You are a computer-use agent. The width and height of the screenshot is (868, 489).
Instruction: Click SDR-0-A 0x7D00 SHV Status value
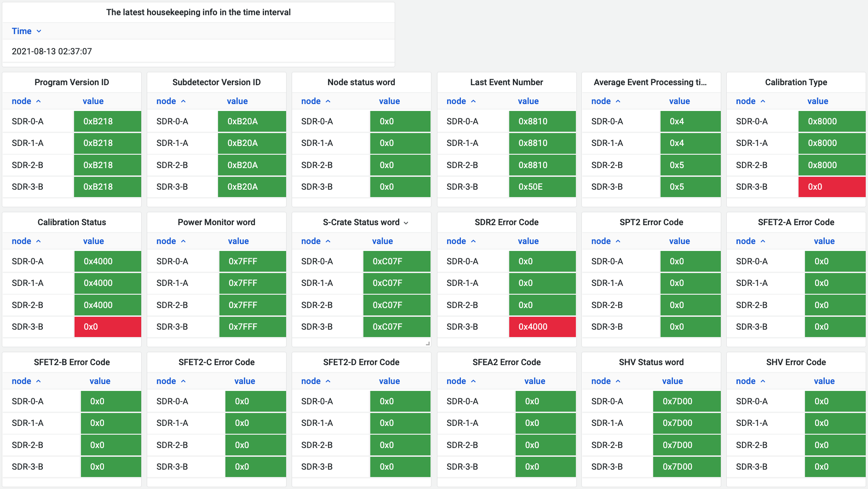click(687, 402)
